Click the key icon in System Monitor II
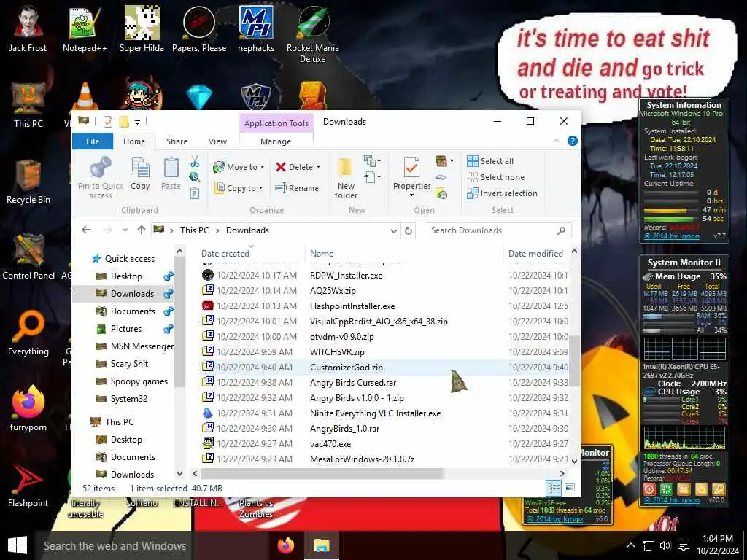Viewport: 747px width, 560px height. (719, 489)
